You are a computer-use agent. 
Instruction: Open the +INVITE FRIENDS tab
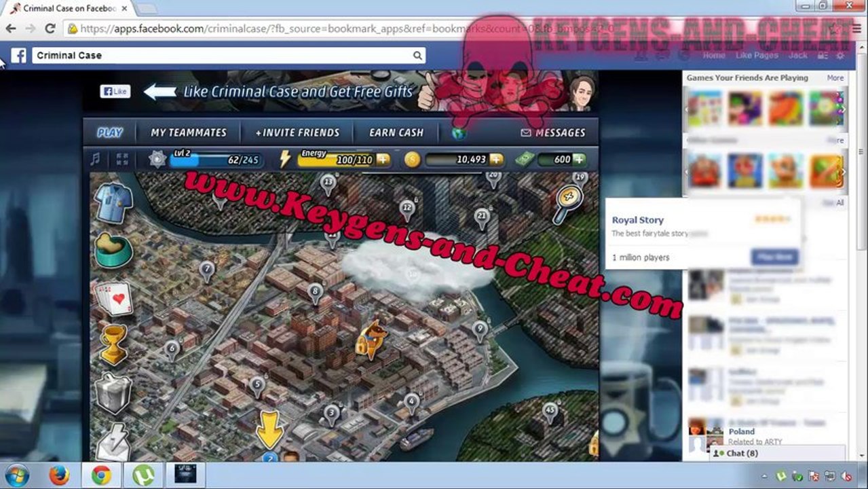[297, 132]
